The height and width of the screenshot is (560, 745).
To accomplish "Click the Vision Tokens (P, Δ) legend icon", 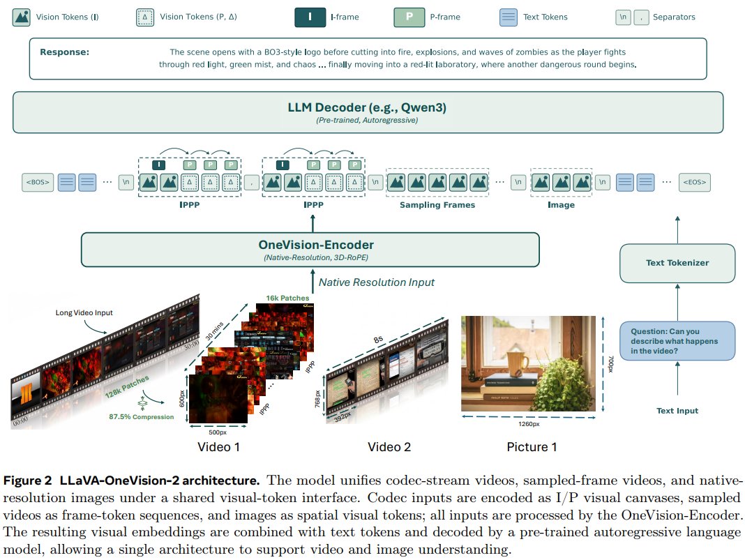I will 145,17.
